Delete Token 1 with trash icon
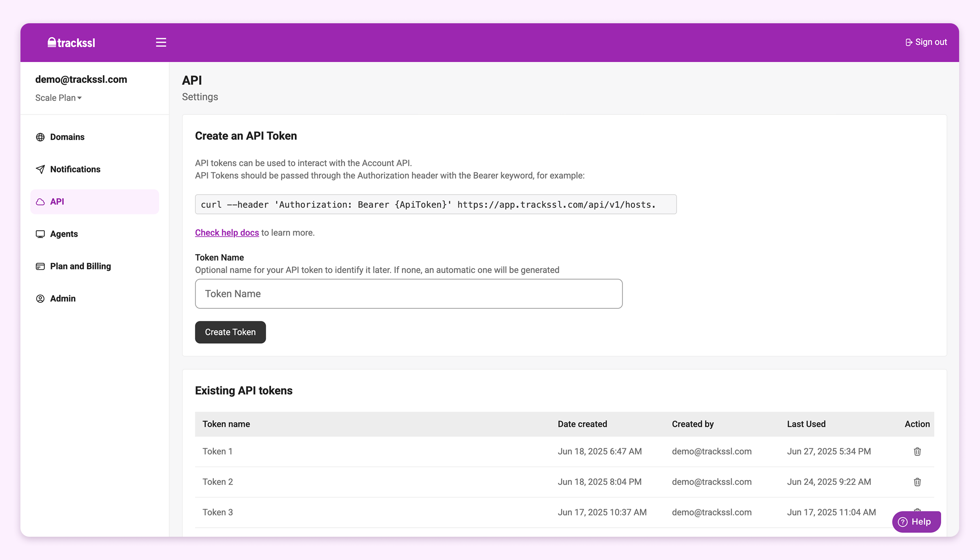 point(917,451)
